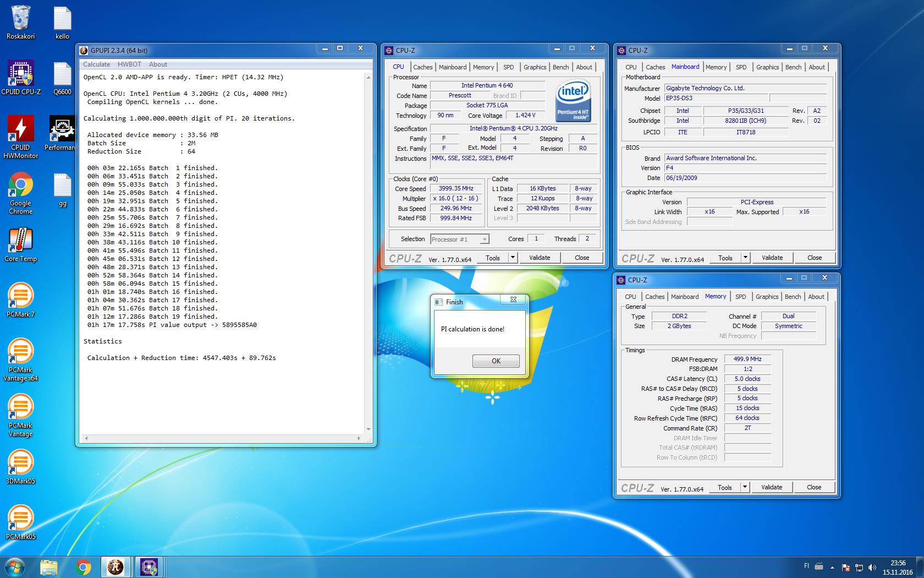
Task: Expand Tools dropdown arrow in CPU tab window
Action: pyautogui.click(x=513, y=258)
